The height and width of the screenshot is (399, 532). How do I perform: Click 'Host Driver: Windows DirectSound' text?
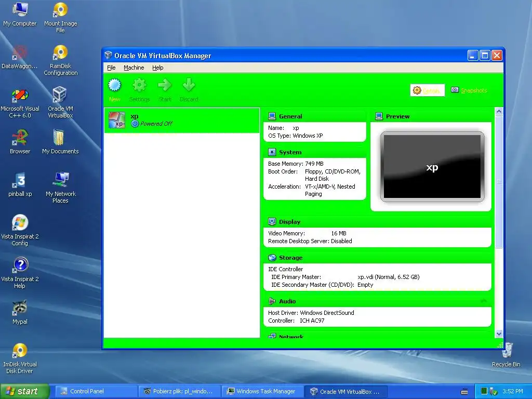pyautogui.click(x=311, y=312)
